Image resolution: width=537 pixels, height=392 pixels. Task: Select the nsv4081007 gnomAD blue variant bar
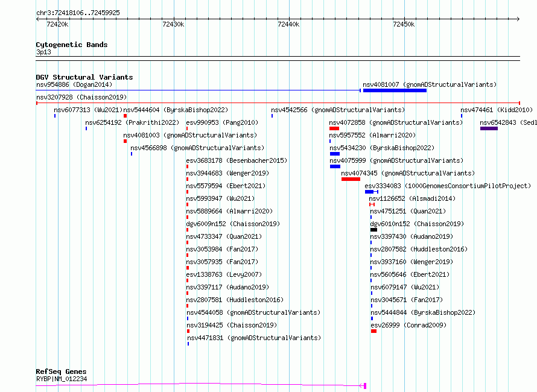coord(395,90)
